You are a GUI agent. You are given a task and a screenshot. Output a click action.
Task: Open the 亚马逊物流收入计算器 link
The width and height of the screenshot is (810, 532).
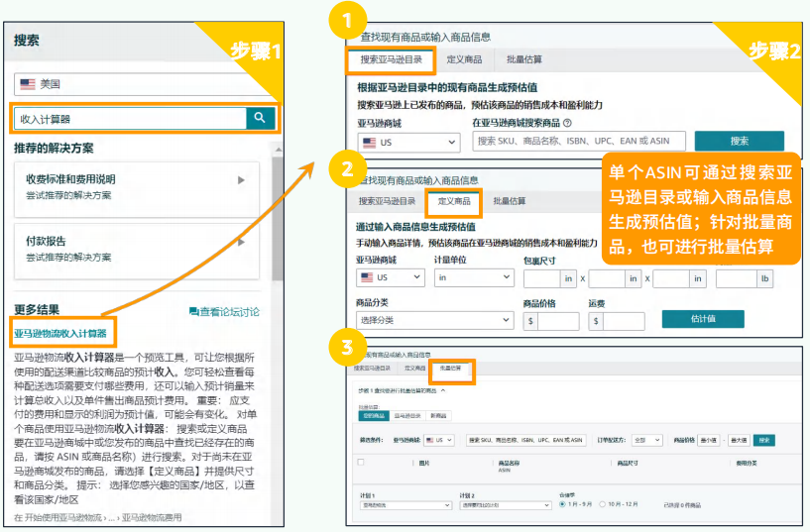click(60, 334)
